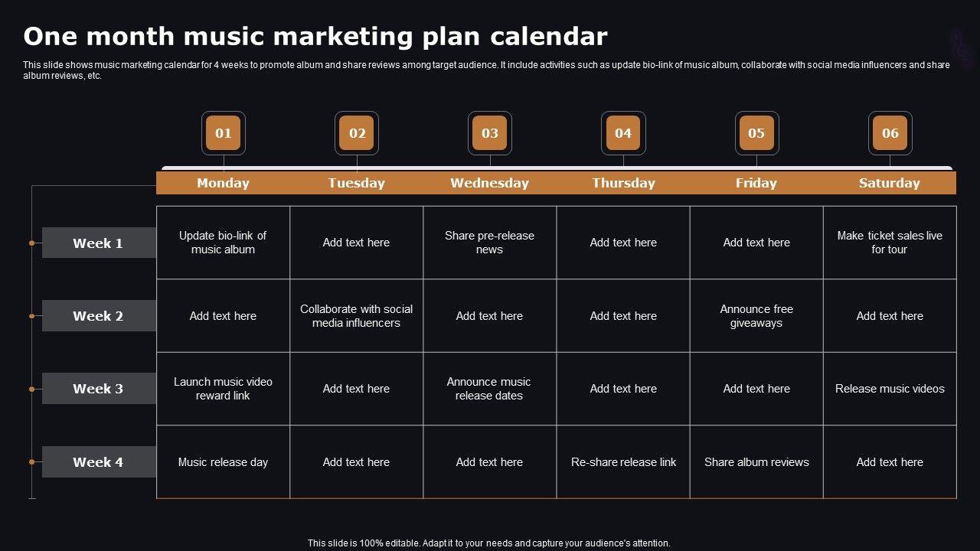Click the slide title text

tap(315, 37)
